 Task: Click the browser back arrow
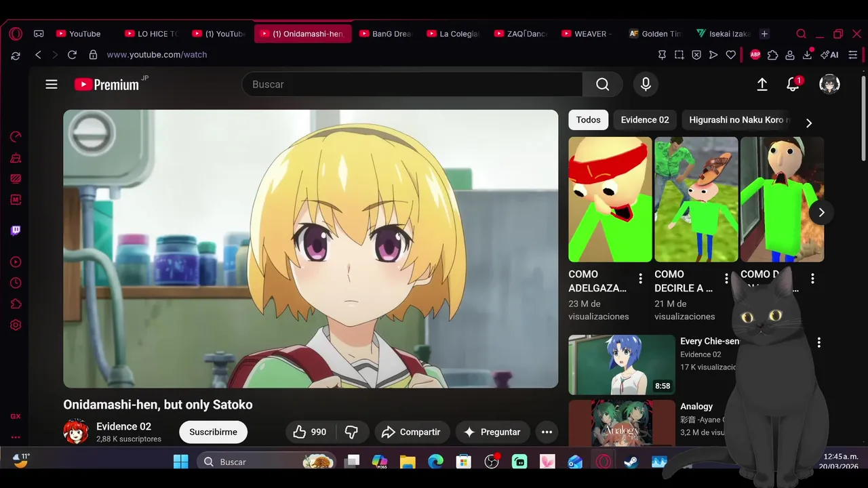click(38, 55)
